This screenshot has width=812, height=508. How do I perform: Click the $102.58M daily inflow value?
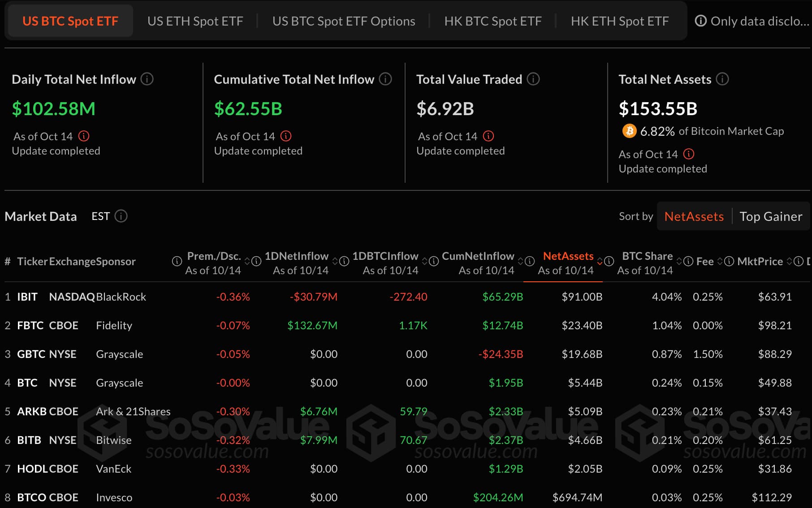point(54,109)
